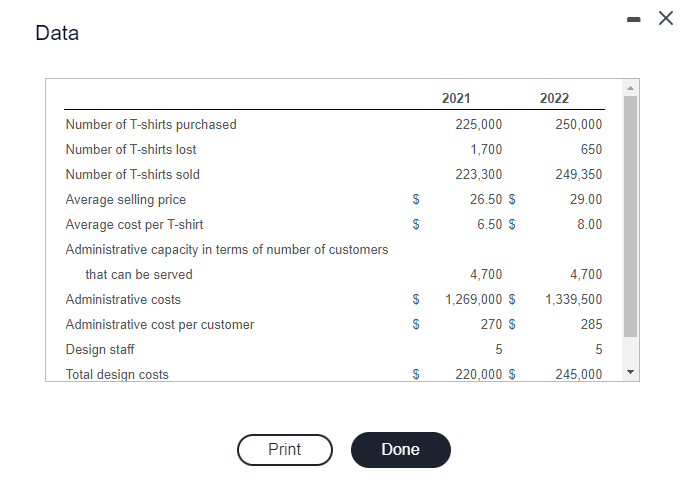
Task: Click the Administrative cost per customer label
Action: (x=160, y=324)
